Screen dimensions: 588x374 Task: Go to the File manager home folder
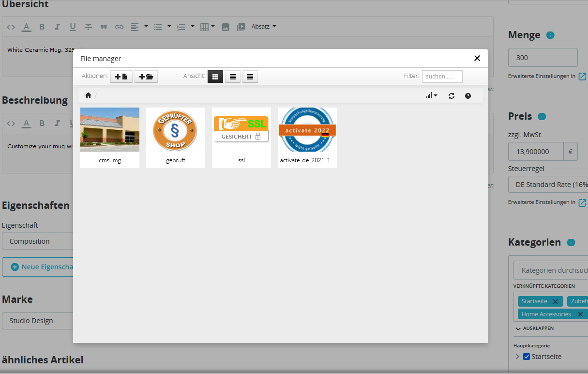(88, 96)
